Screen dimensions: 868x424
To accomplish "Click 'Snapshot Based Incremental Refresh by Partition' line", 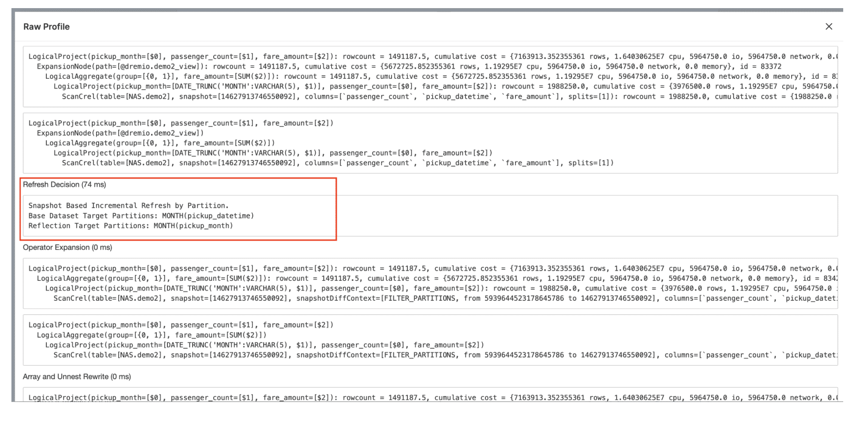I will point(128,206).
